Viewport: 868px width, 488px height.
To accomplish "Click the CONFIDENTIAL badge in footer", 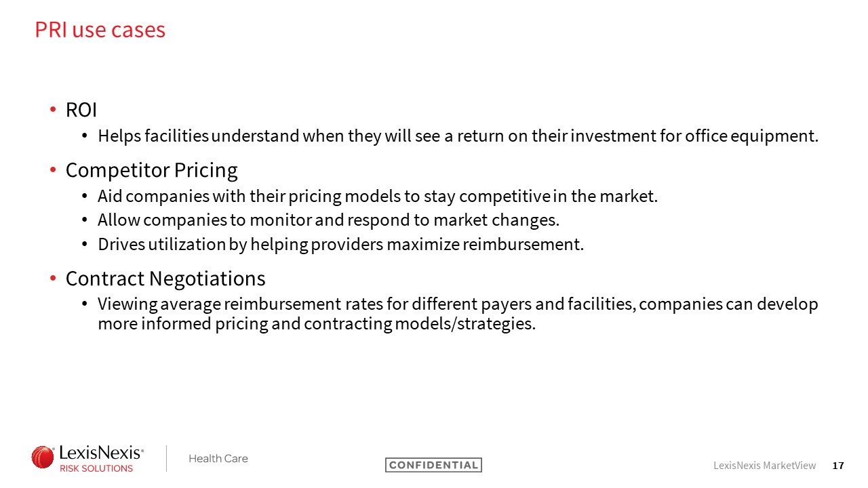I will click(433, 465).
